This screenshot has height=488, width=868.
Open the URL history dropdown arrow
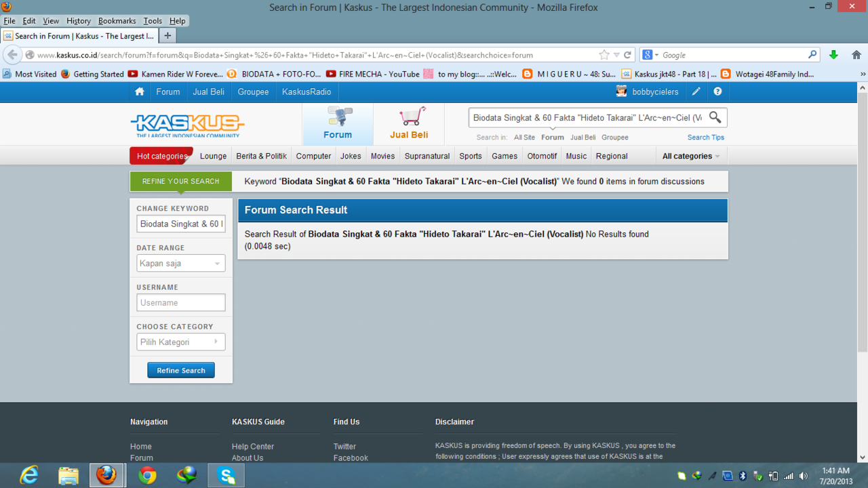616,55
